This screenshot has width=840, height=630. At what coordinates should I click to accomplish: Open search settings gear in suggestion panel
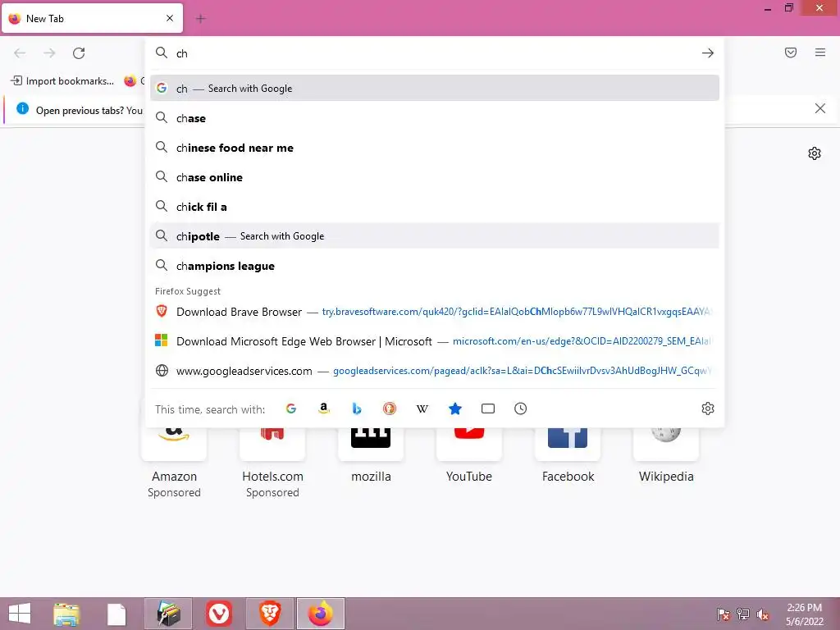pyautogui.click(x=708, y=409)
